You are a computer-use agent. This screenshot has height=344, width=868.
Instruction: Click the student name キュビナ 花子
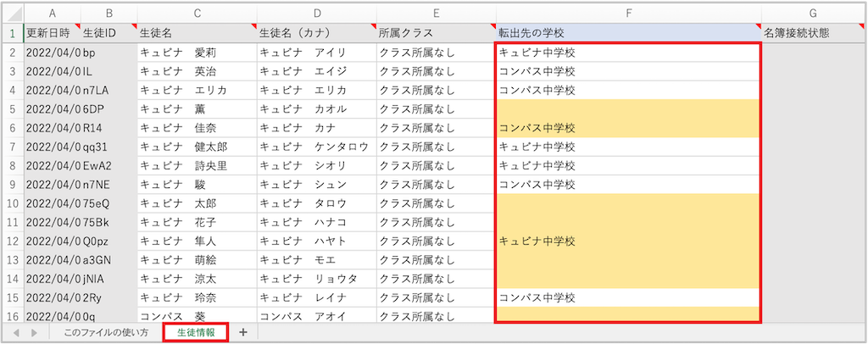[197, 222]
